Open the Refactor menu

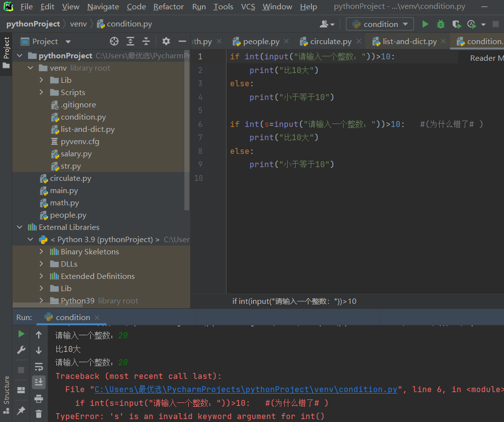(169, 6)
